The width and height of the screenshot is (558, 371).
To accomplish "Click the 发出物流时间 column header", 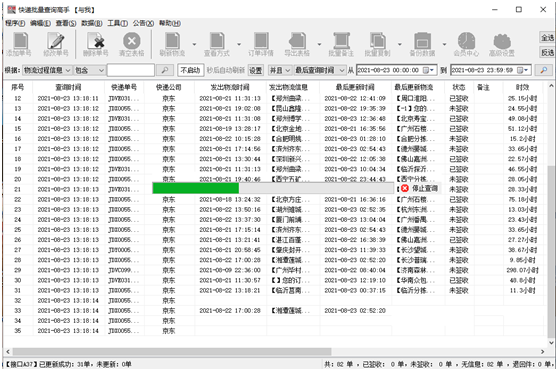I will coord(230,87).
